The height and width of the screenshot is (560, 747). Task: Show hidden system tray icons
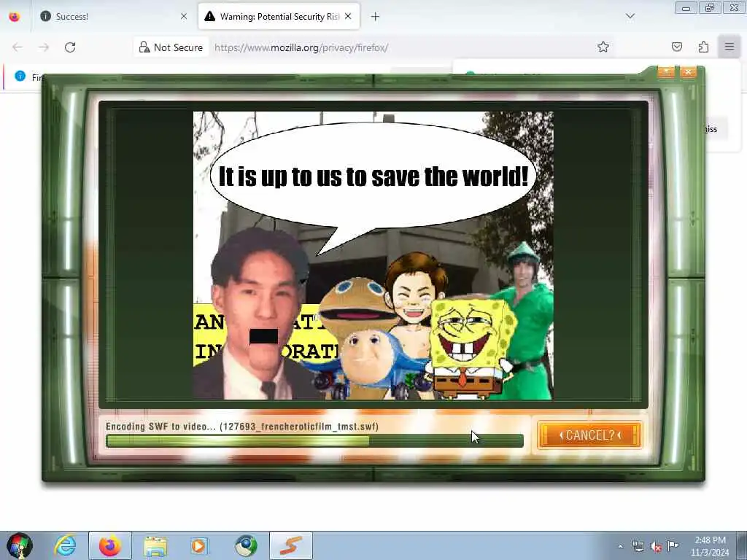620,547
